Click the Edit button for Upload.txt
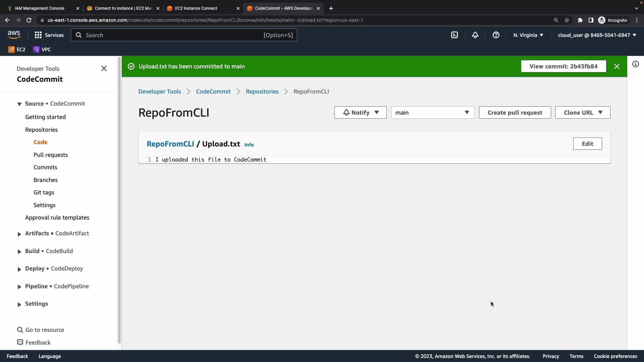Image resolution: width=644 pixels, height=362 pixels. coord(587,144)
